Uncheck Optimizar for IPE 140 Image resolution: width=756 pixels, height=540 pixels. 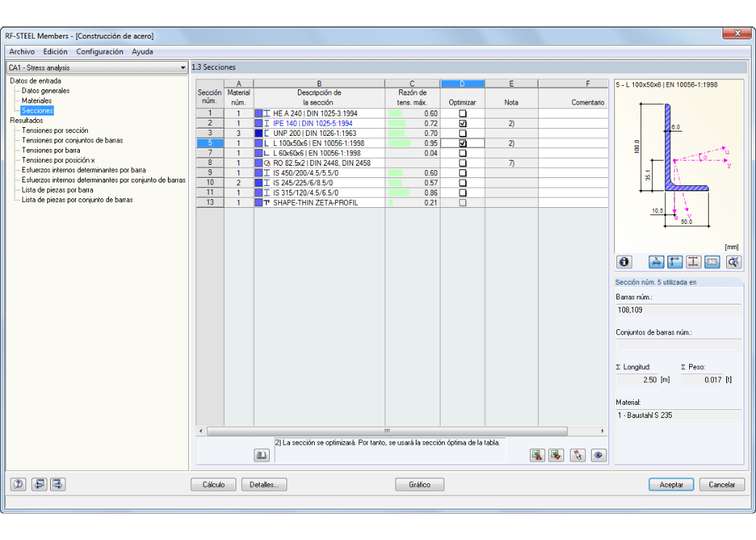(462, 124)
